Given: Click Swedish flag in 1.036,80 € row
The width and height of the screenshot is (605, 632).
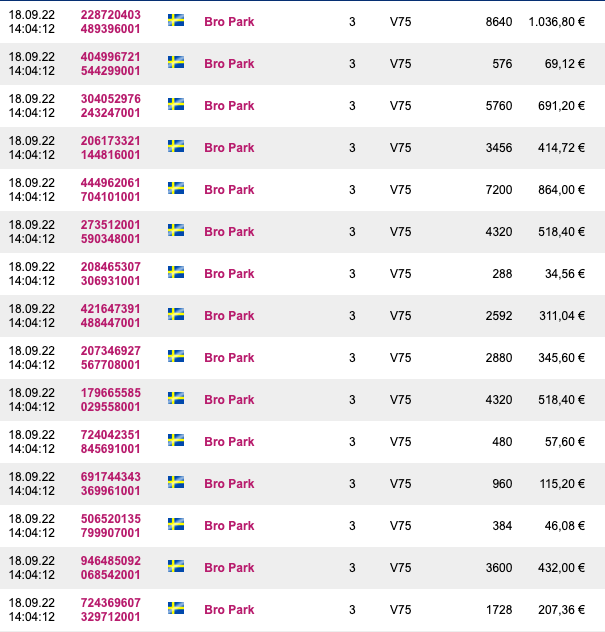Looking at the screenshot, I should tap(176, 20).
